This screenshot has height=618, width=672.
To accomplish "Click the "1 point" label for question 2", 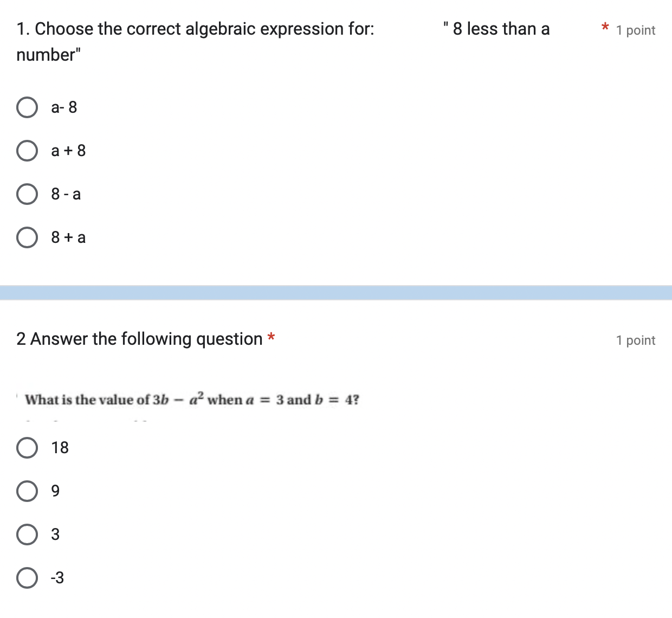I will (635, 340).
